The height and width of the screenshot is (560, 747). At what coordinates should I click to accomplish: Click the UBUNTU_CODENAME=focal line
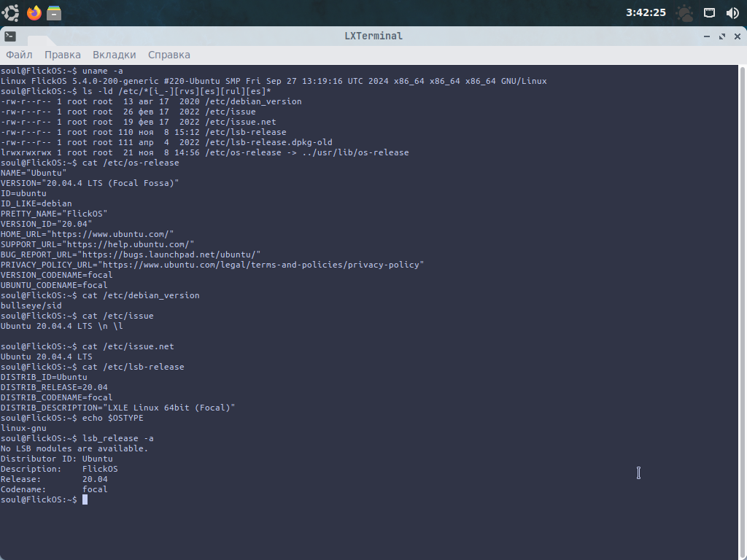(x=54, y=285)
